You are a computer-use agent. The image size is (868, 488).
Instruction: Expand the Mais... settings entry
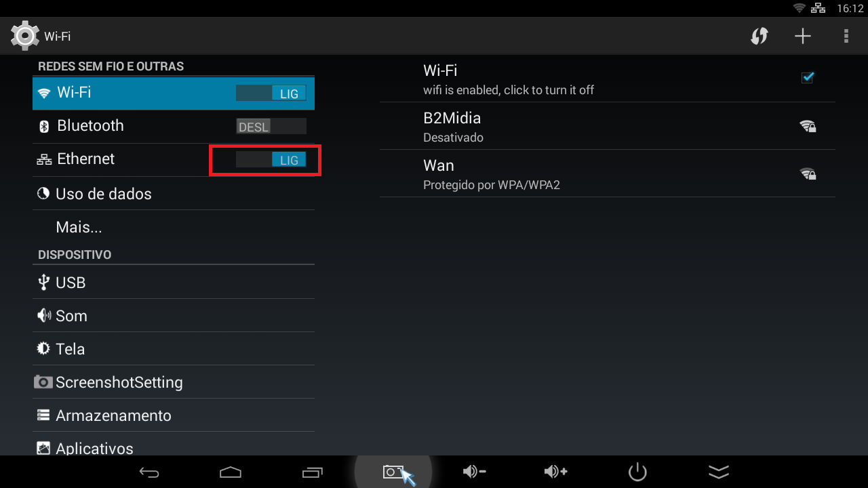174,227
